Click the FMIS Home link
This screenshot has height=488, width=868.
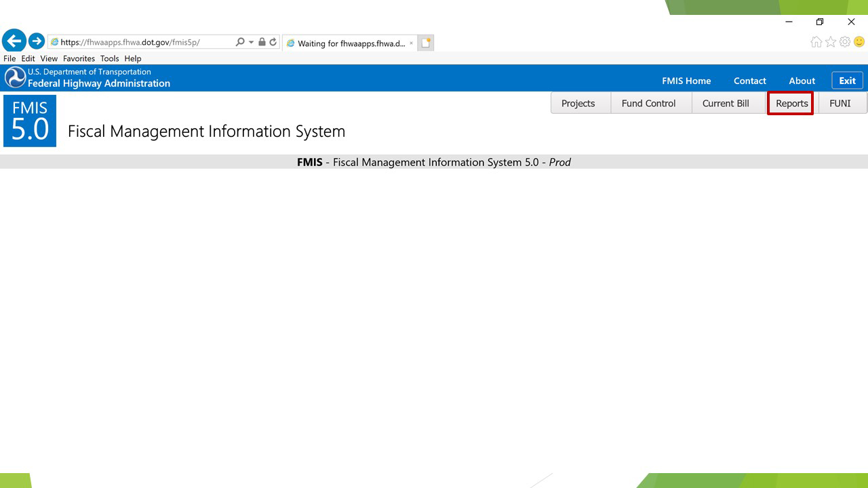(686, 81)
